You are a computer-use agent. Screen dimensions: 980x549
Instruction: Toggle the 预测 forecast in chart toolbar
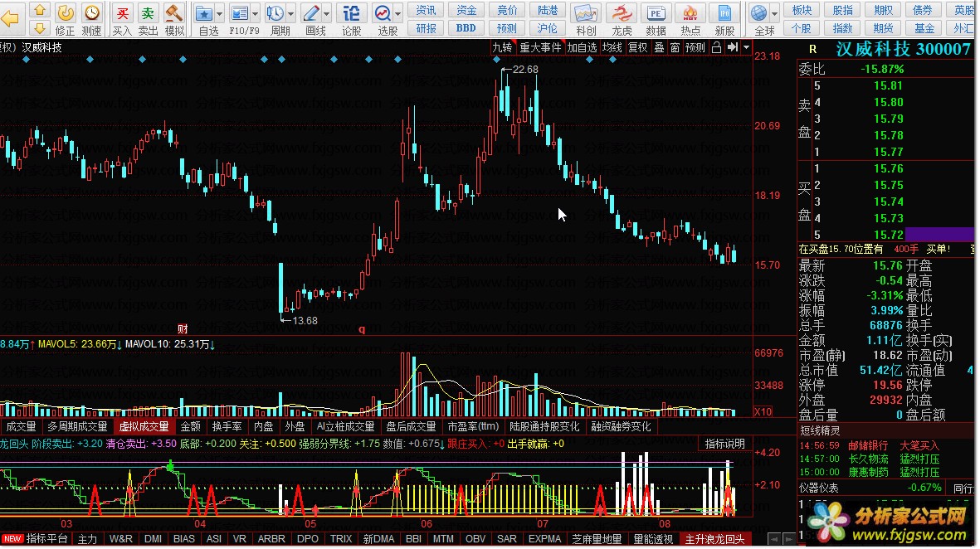tap(695, 47)
